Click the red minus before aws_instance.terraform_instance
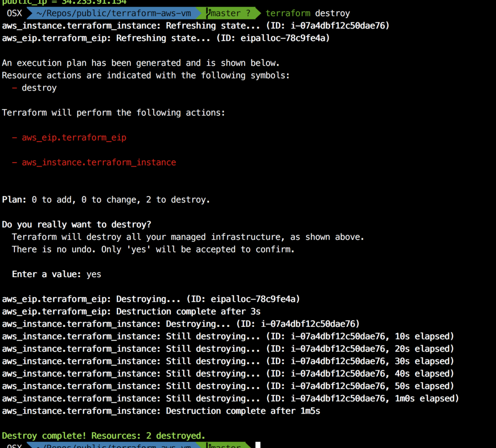 [15, 163]
